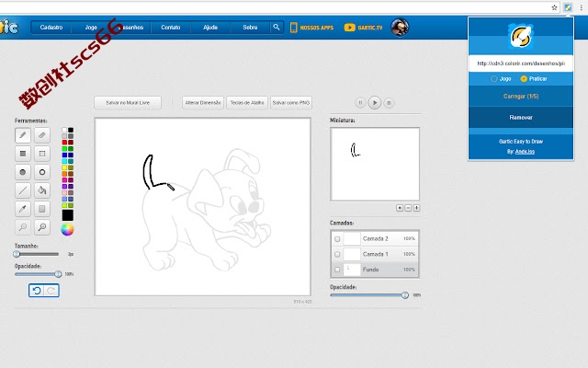Pause the drawing playback
Viewport: 588px width, 368px height.
(360, 102)
